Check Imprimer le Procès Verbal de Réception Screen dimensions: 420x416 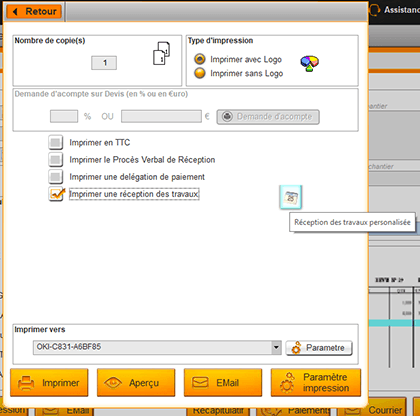[x=55, y=160]
